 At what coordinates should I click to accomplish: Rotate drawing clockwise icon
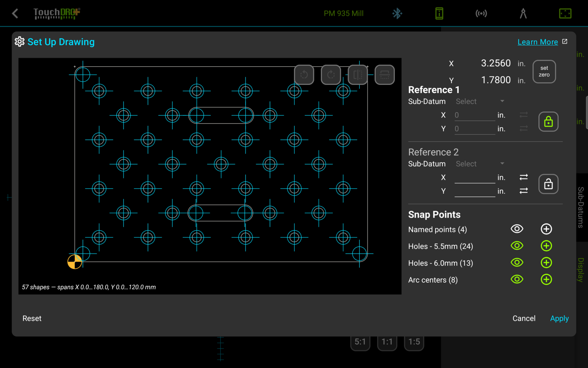331,75
